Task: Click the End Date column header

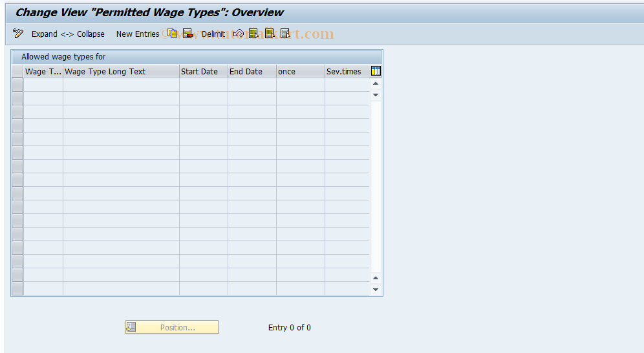Action: [252, 71]
